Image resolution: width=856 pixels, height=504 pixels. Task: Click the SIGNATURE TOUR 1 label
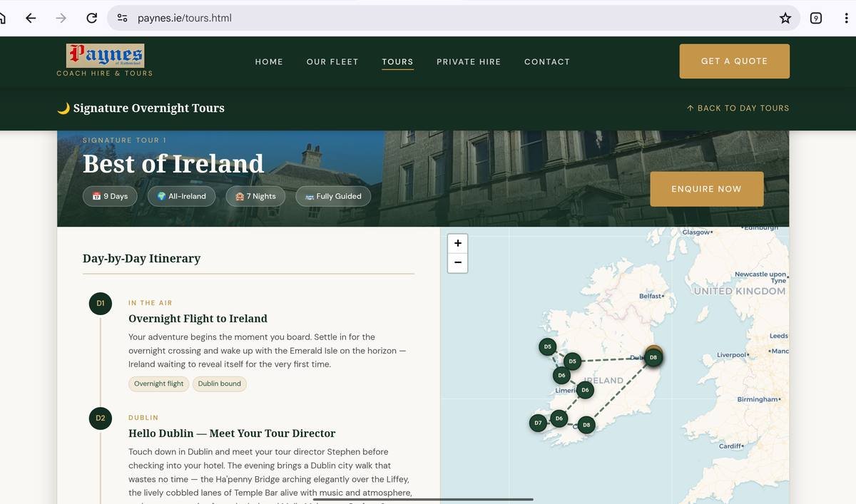click(x=124, y=140)
